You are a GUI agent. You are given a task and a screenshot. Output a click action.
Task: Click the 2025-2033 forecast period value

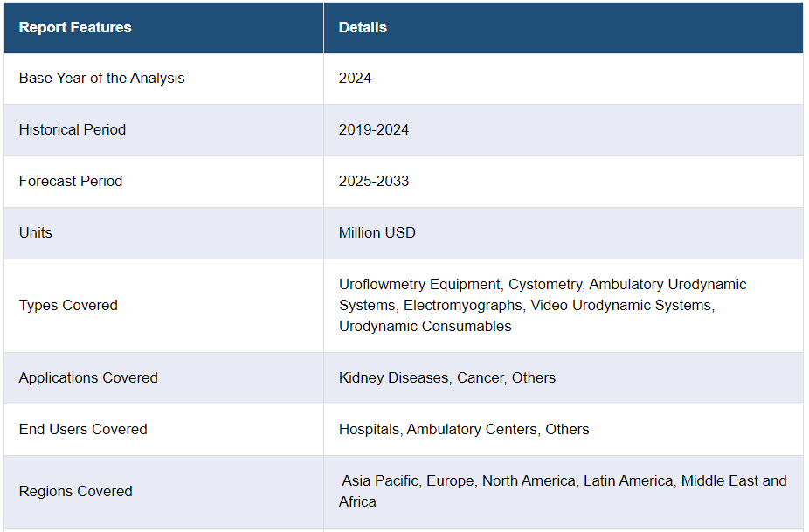pyautogui.click(x=374, y=182)
